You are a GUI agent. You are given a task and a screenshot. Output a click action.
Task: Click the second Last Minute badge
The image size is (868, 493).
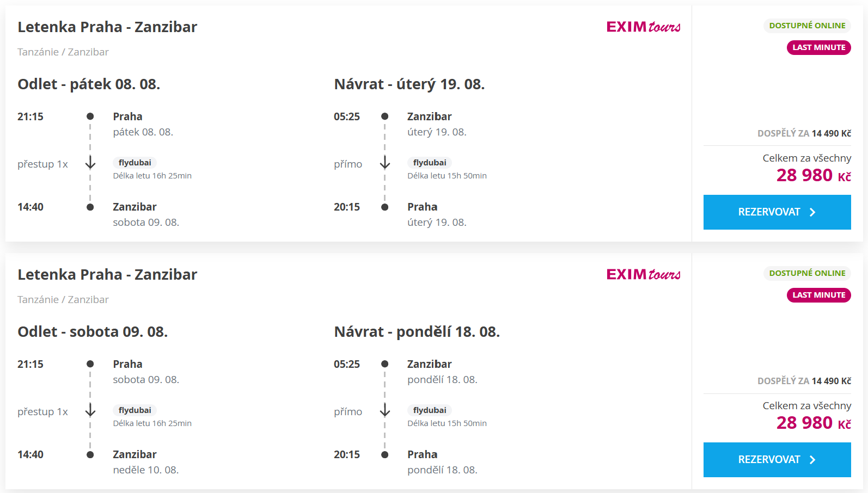coord(819,295)
